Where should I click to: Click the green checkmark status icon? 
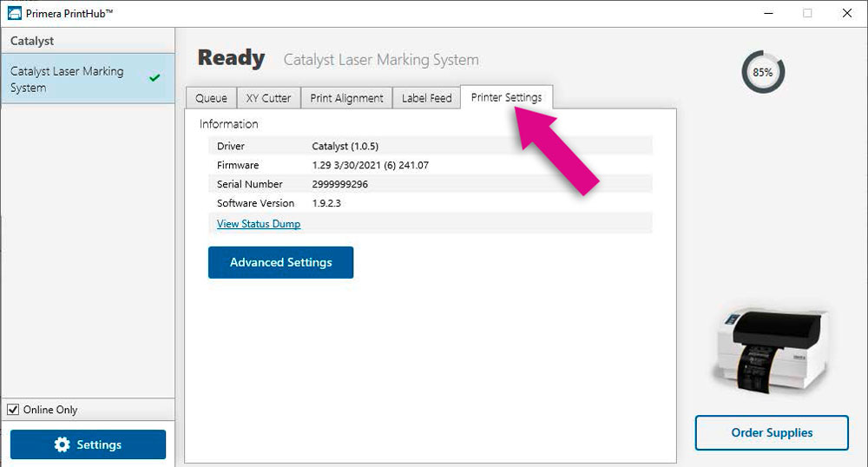click(155, 77)
